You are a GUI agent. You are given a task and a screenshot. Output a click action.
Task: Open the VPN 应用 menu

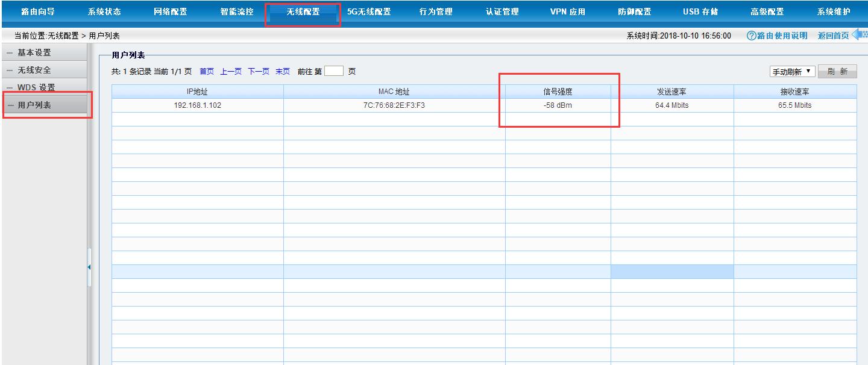tap(568, 10)
